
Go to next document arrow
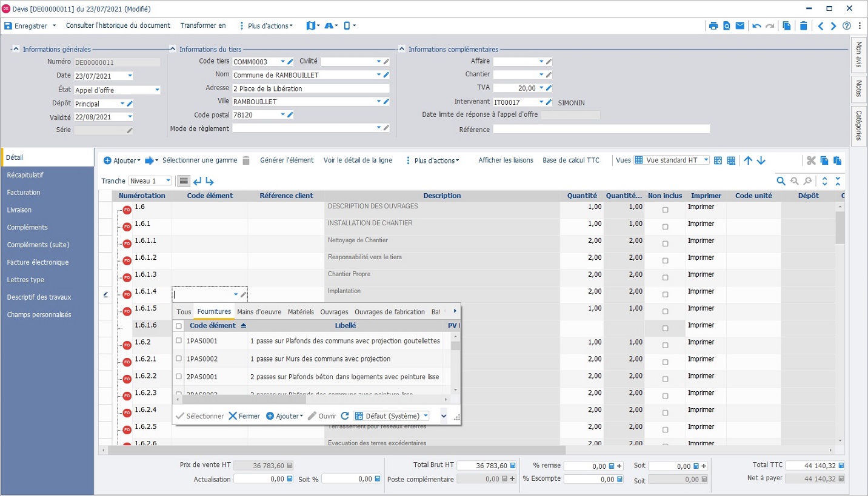coord(833,26)
